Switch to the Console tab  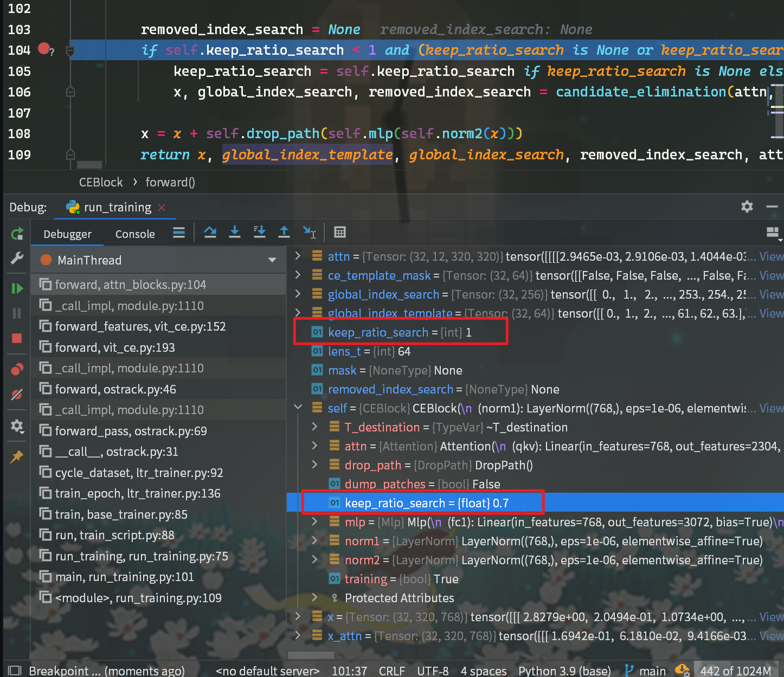tap(134, 234)
